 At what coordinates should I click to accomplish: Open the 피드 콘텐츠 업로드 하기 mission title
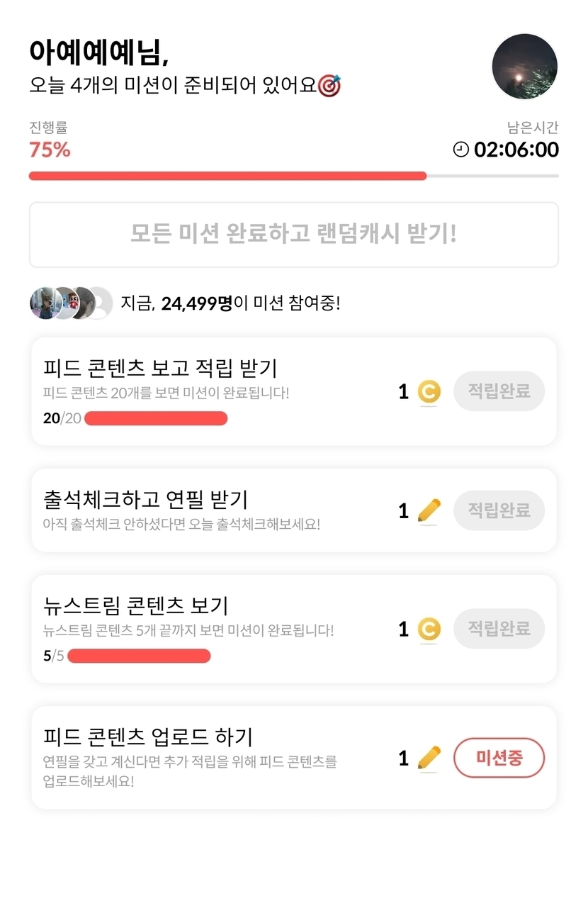[x=148, y=737]
